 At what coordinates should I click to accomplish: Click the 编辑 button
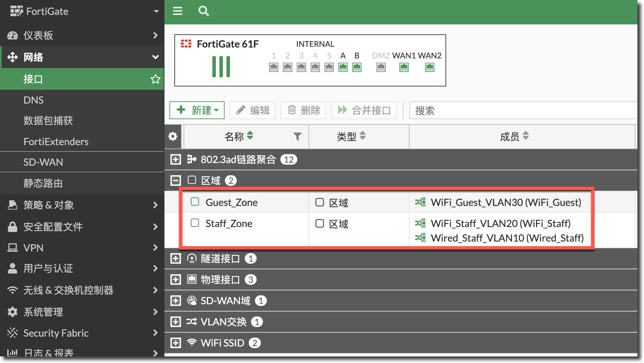[253, 110]
